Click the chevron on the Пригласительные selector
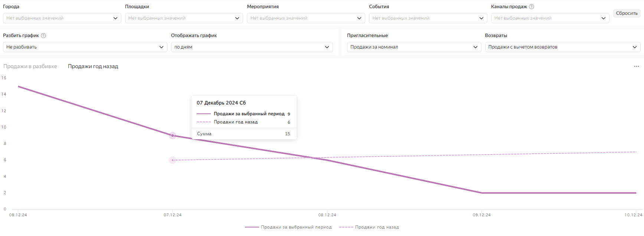The image size is (644, 236). pyautogui.click(x=476, y=47)
